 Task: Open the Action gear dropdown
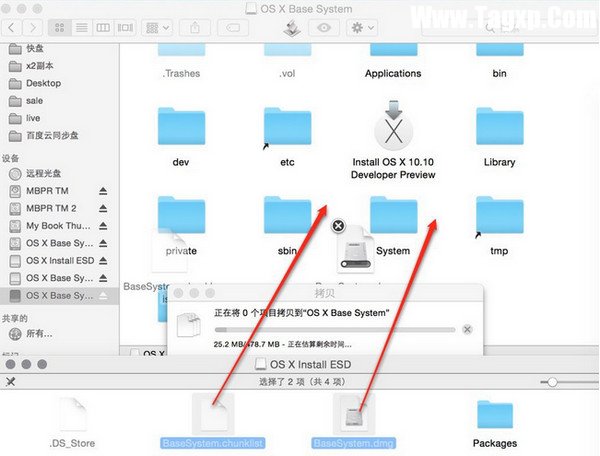click(362, 28)
